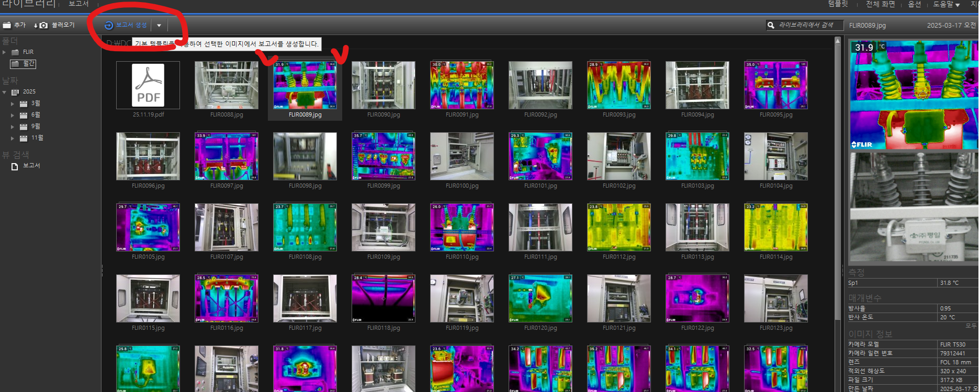Screen dimensions: 980x392
Task: Click the magnifier icon in library search
Action: pyautogui.click(x=771, y=25)
